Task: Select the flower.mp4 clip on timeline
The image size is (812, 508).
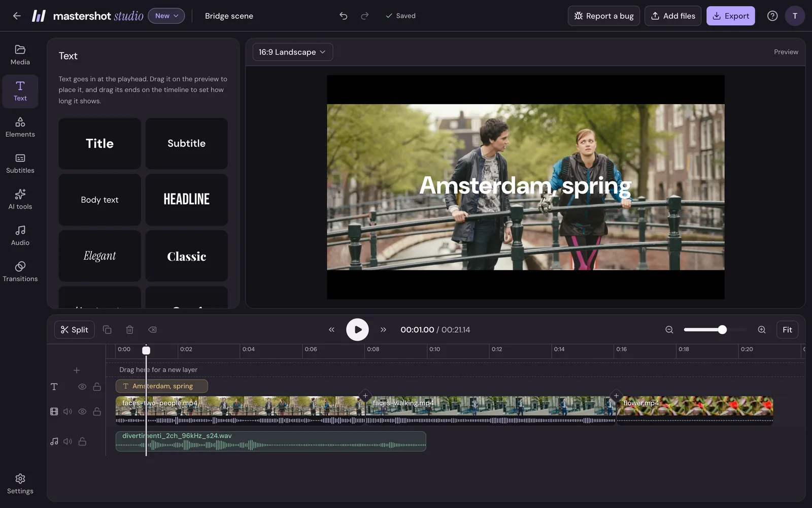Action: [x=695, y=410]
